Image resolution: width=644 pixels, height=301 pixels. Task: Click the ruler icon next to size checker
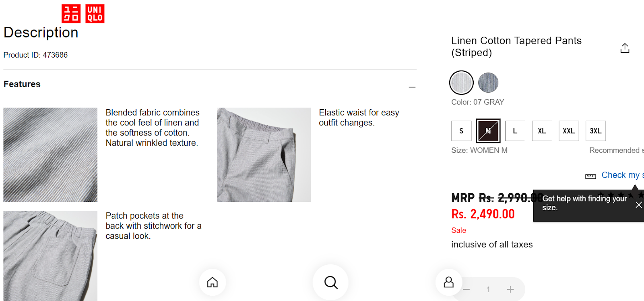[590, 176]
